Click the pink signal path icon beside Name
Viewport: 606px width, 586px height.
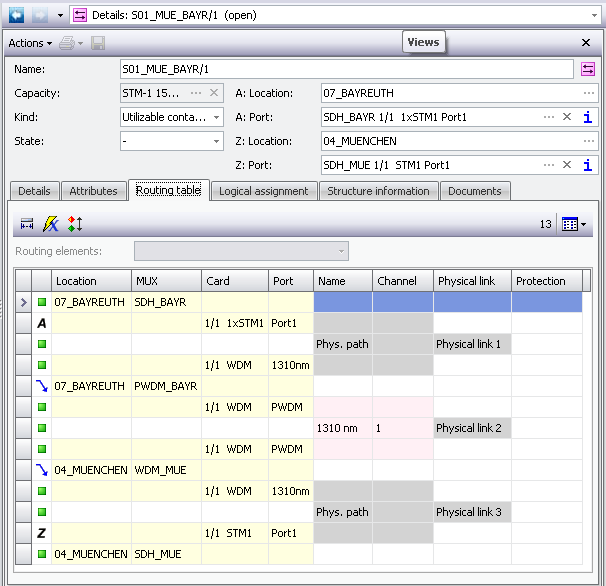pos(587,69)
